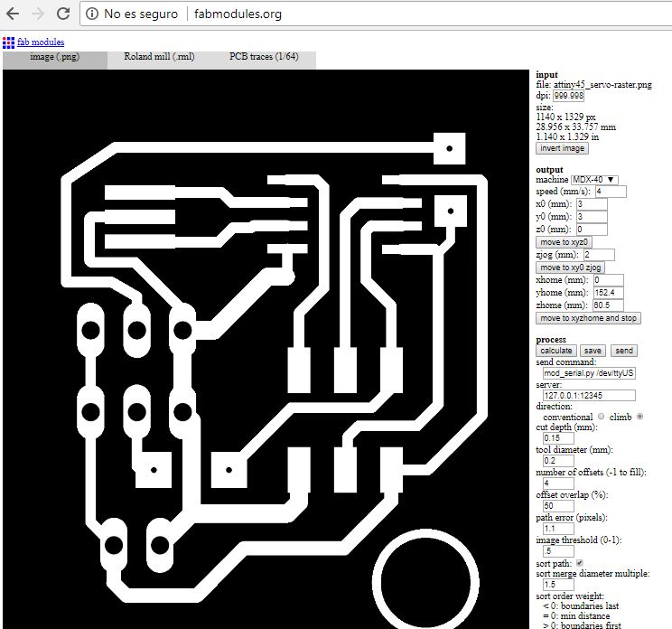
Task: Click the zhome (mm) field
Action: click(x=608, y=305)
